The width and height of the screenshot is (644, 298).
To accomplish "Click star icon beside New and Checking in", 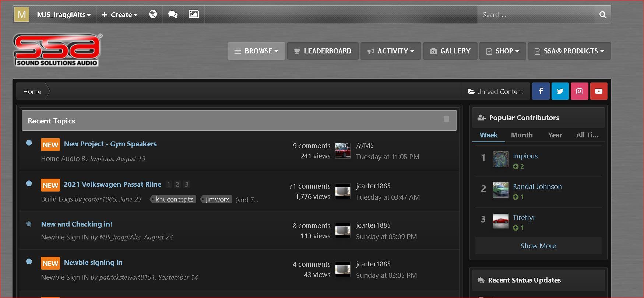I will (29, 224).
